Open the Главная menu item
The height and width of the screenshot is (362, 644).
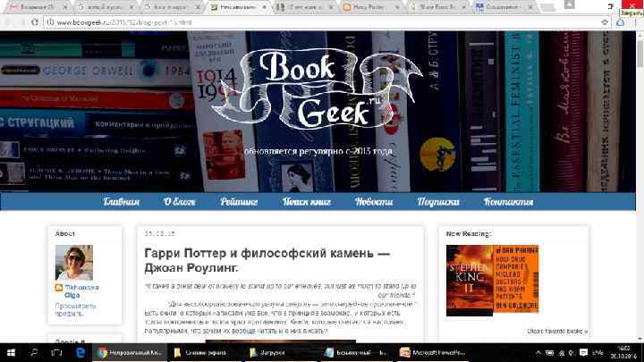pyautogui.click(x=121, y=202)
